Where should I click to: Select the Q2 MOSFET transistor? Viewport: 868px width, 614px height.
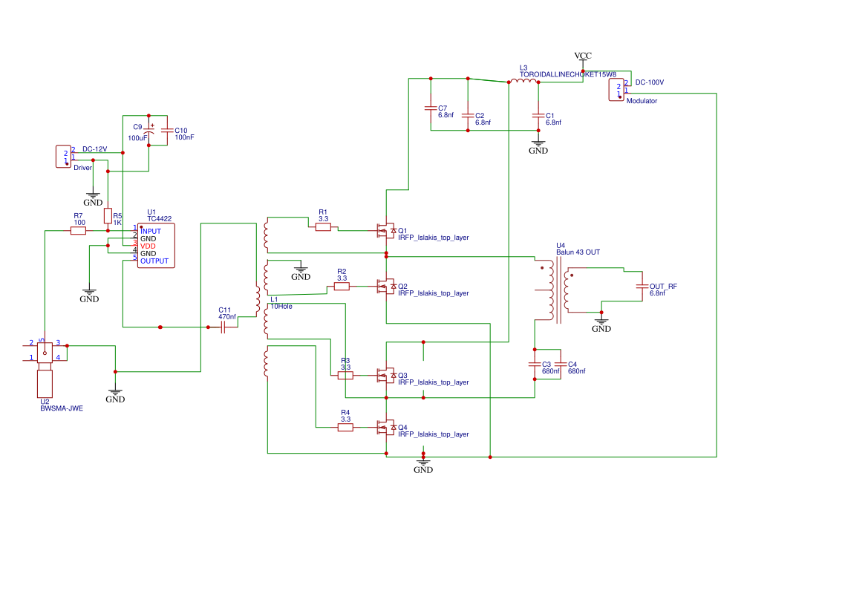(386, 287)
